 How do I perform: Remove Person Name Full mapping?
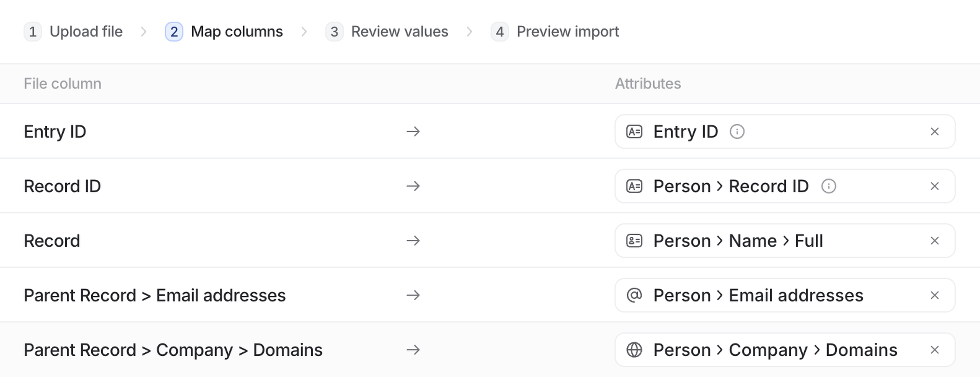[x=934, y=241]
